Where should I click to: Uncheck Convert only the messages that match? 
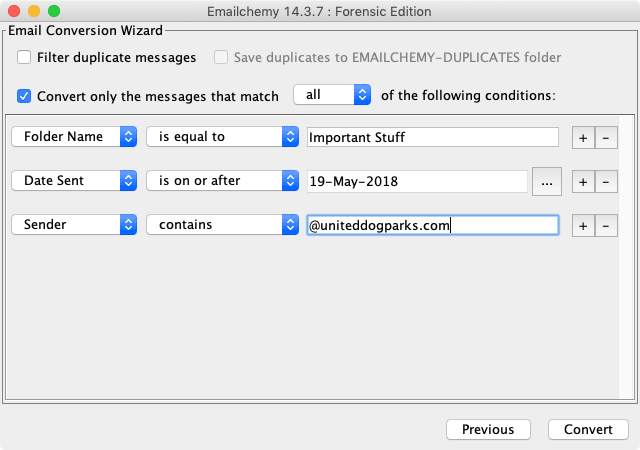click(x=24, y=96)
